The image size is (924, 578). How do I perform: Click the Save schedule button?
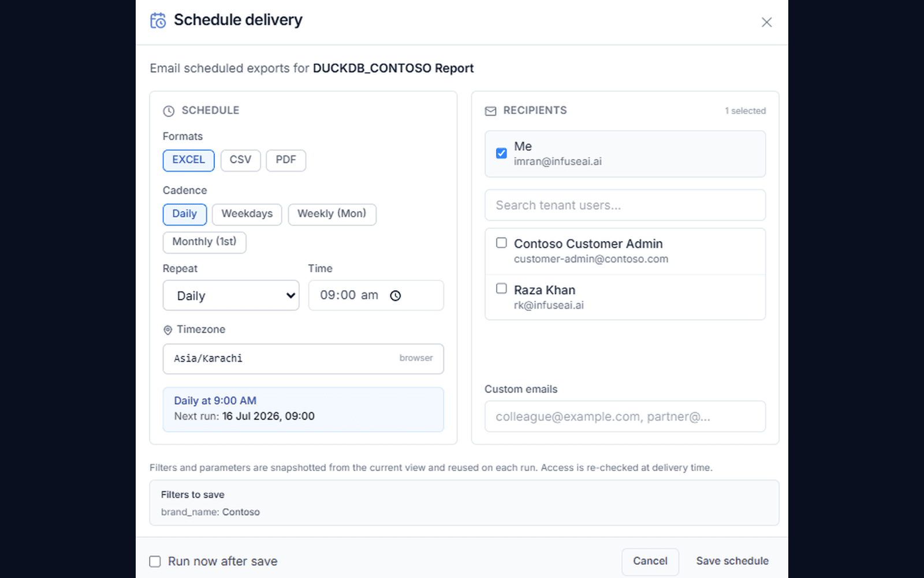[732, 561]
